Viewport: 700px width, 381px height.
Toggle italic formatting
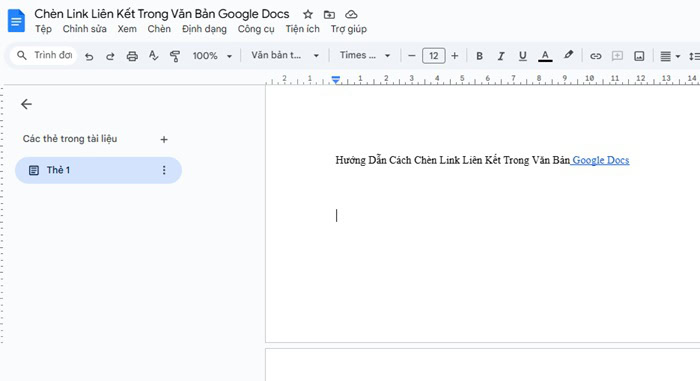point(501,56)
